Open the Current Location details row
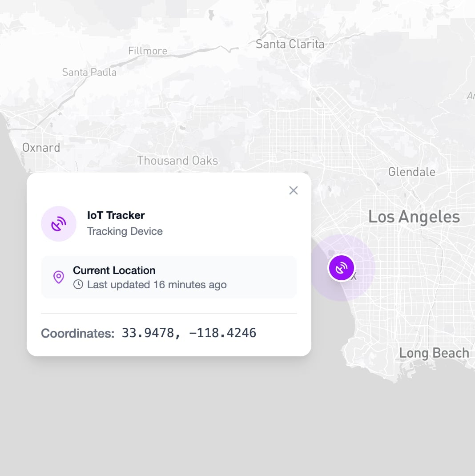475x476 pixels. pos(169,277)
